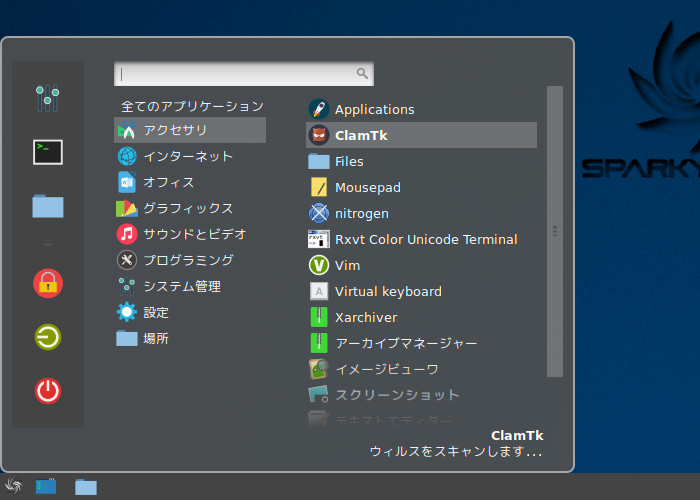Select the 設定 category
The image size is (700, 500).
coord(190,312)
